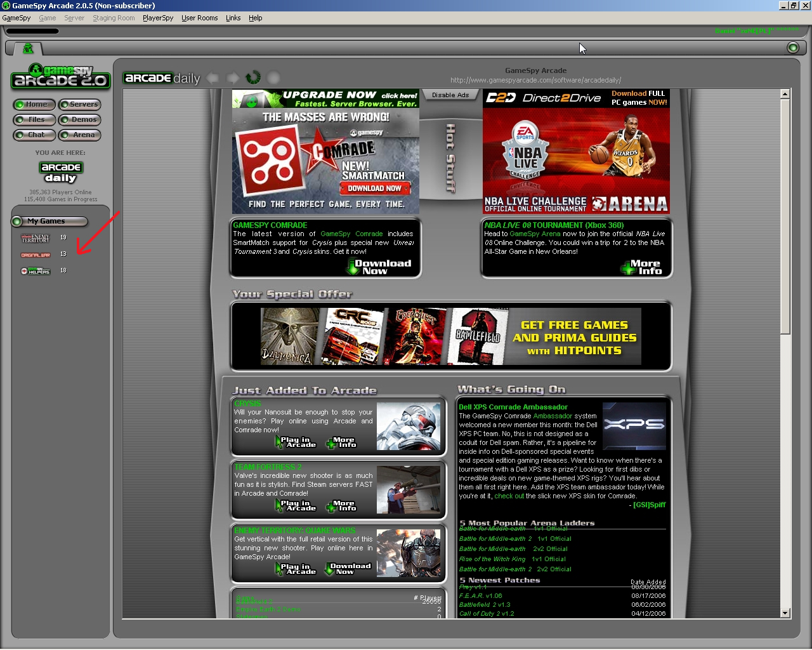Click More Info for Team Fortress 2

tap(341, 506)
